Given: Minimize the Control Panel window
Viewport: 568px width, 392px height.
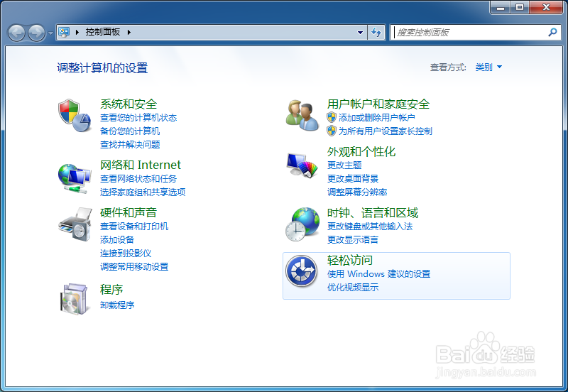Looking at the screenshot, I should pos(501,7).
